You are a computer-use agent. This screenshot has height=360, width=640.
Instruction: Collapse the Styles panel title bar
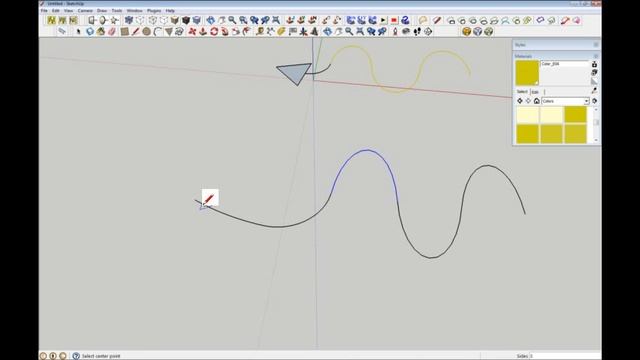click(x=556, y=44)
